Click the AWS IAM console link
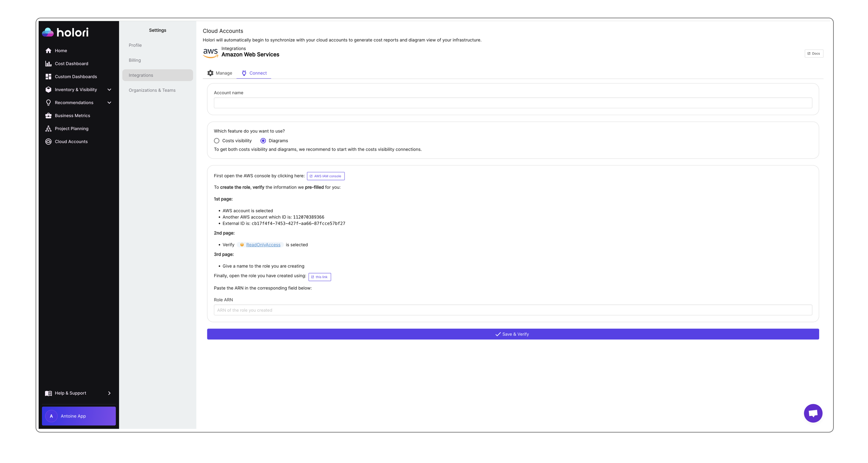 pyautogui.click(x=326, y=176)
